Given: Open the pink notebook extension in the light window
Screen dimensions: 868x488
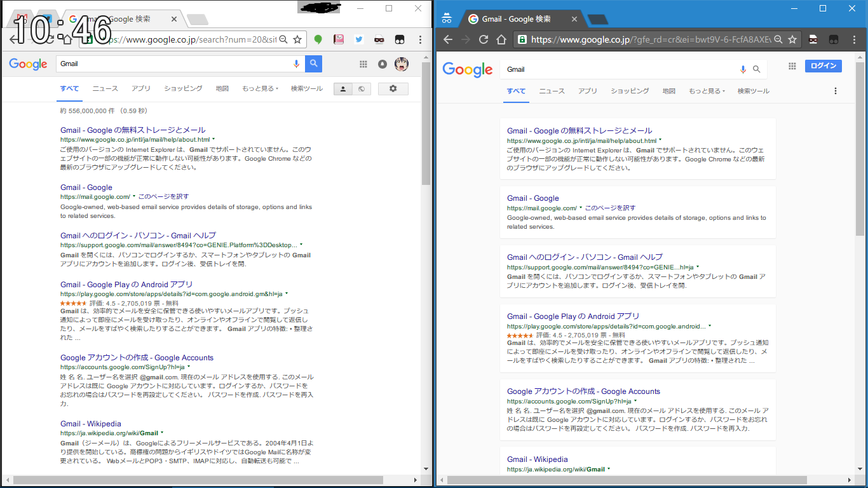Looking at the screenshot, I should 339,39.
